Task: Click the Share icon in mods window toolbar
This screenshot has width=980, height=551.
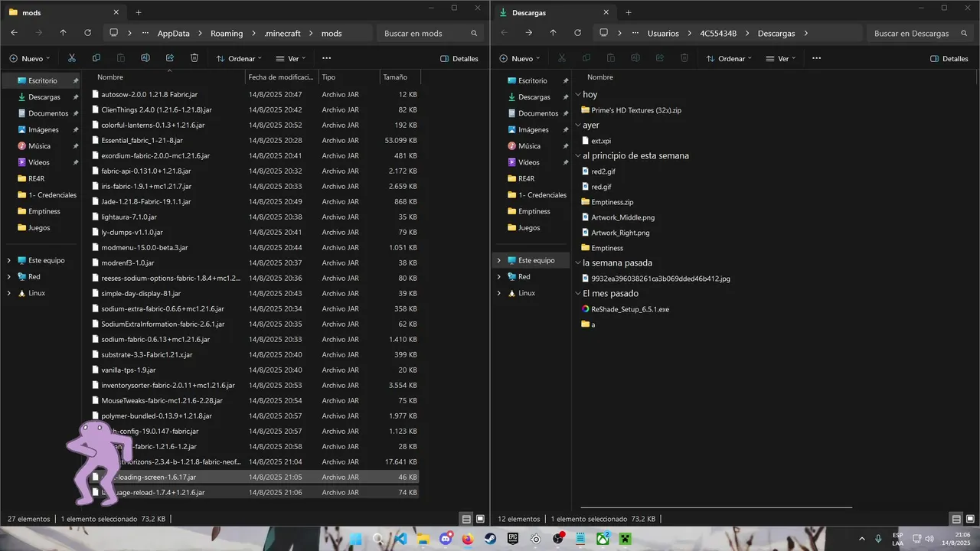Action: (x=170, y=58)
